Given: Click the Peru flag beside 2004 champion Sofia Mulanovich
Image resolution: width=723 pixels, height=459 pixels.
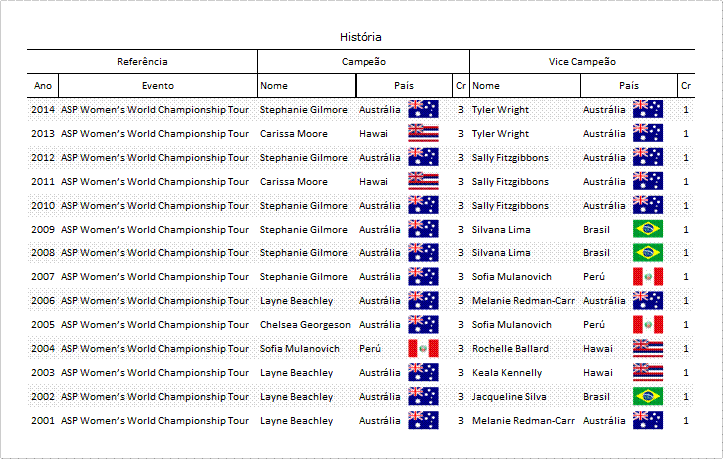Looking at the screenshot, I should 423,348.
